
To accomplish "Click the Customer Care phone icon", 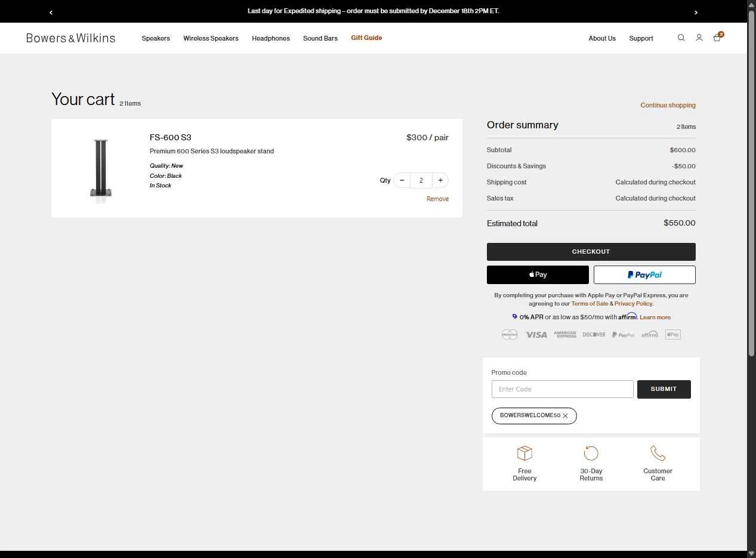I will tap(658, 453).
